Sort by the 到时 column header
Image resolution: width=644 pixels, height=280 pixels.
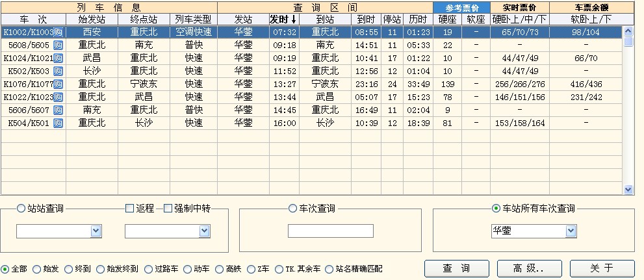coord(366,19)
